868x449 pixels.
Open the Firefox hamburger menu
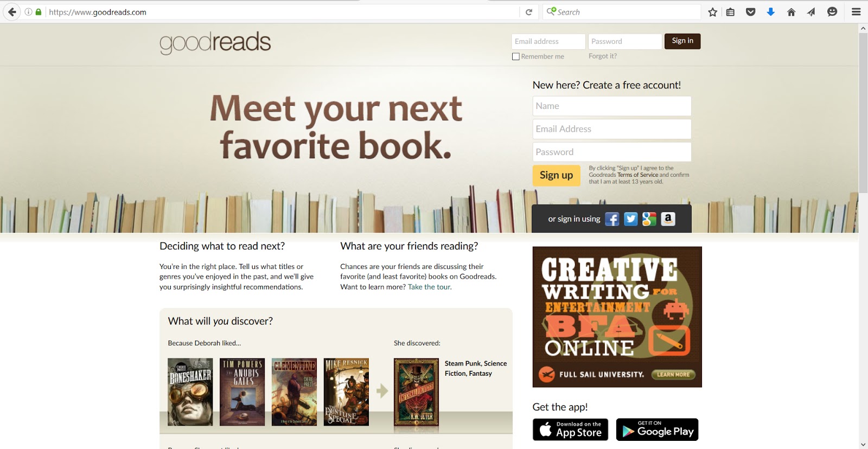coord(856,12)
